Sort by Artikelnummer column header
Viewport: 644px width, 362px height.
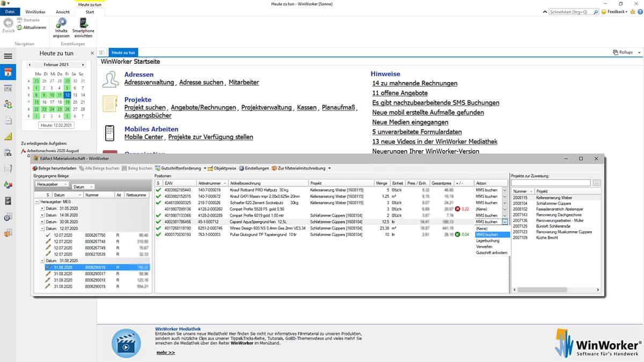point(211,183)
